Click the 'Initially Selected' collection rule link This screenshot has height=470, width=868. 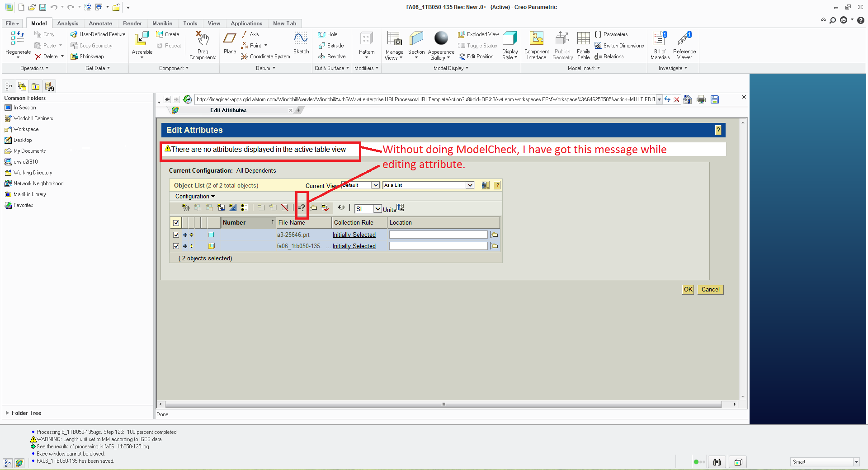pyautogui.click(x=354, y=235)
